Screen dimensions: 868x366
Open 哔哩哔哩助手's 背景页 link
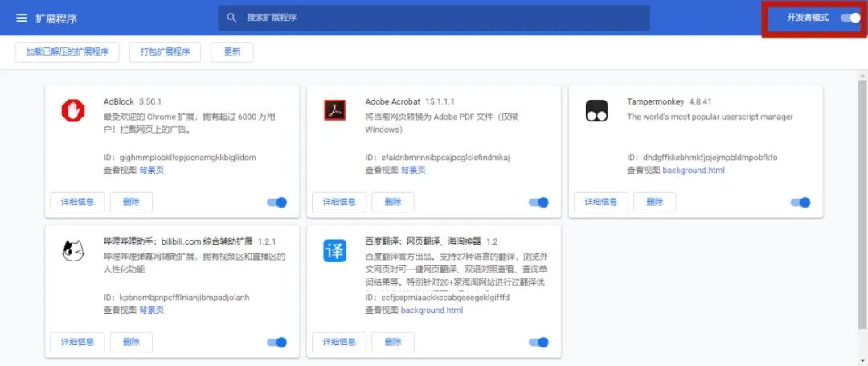click(152, 310)
